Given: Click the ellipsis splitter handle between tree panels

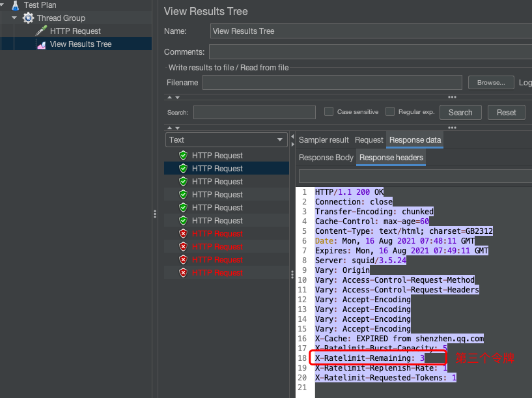Looking at the screenshot, I should 155,214.
